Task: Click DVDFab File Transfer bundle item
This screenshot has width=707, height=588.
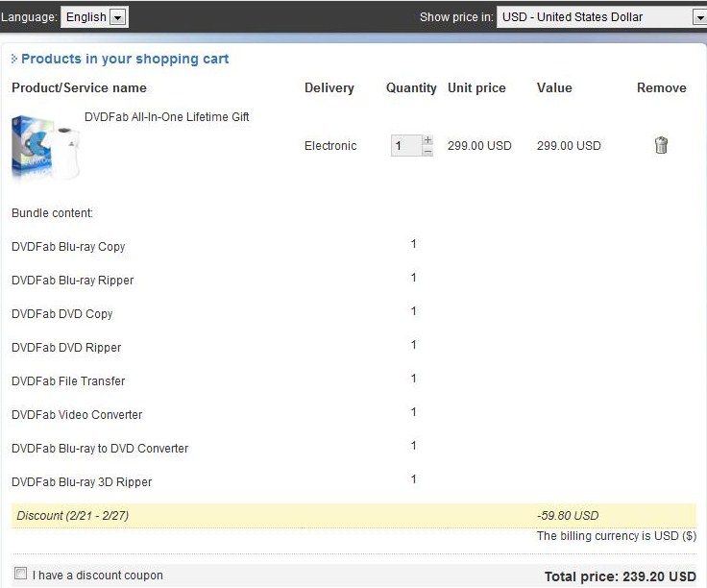Action: [68, 381]
